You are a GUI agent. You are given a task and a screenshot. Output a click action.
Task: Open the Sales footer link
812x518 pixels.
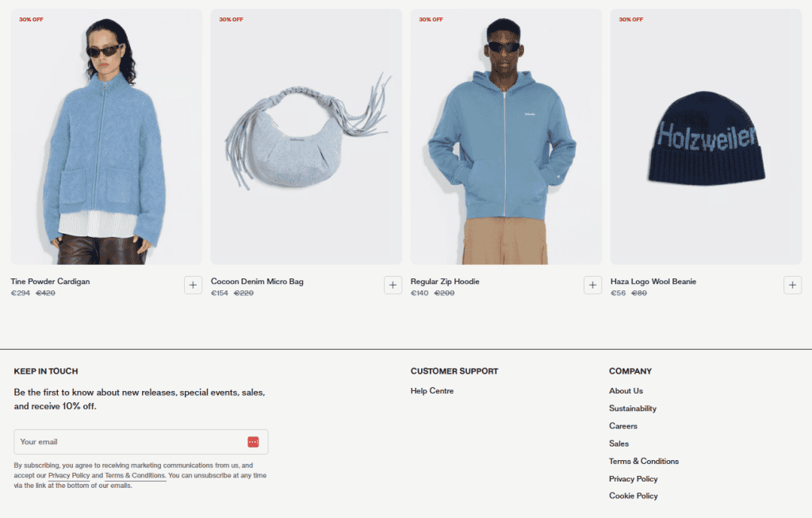(x=619, y=444)
